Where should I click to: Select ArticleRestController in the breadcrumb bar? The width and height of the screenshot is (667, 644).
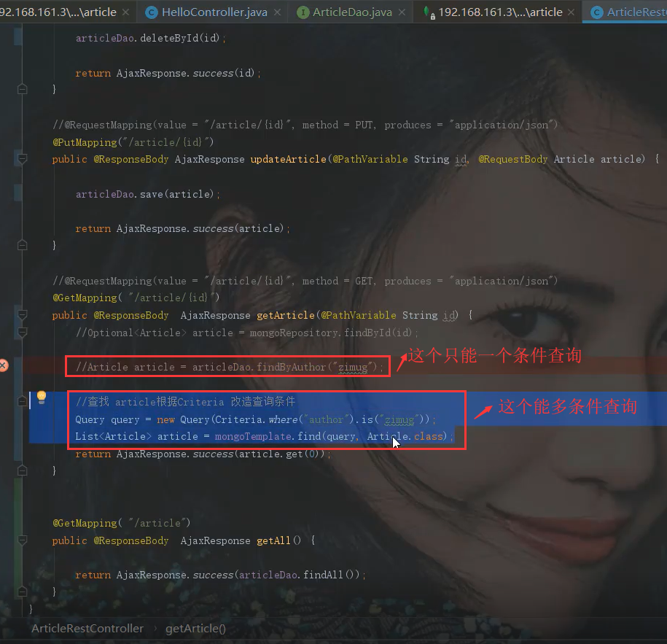tap(87, 628)
